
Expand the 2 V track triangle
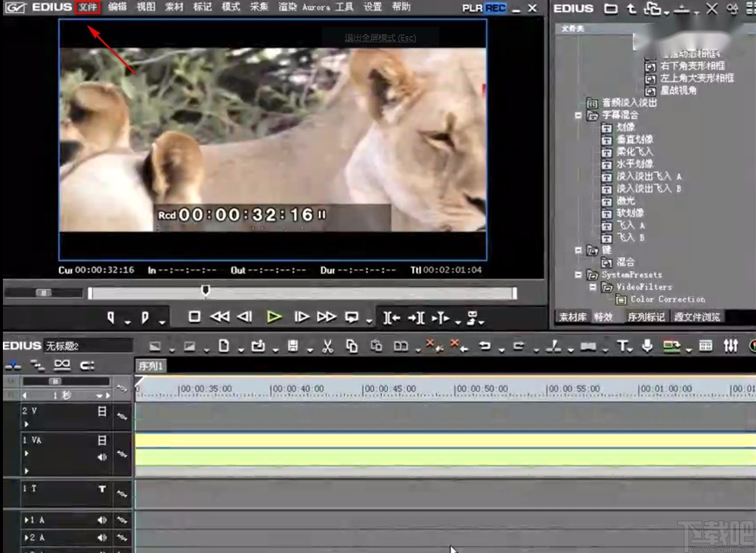26,424
